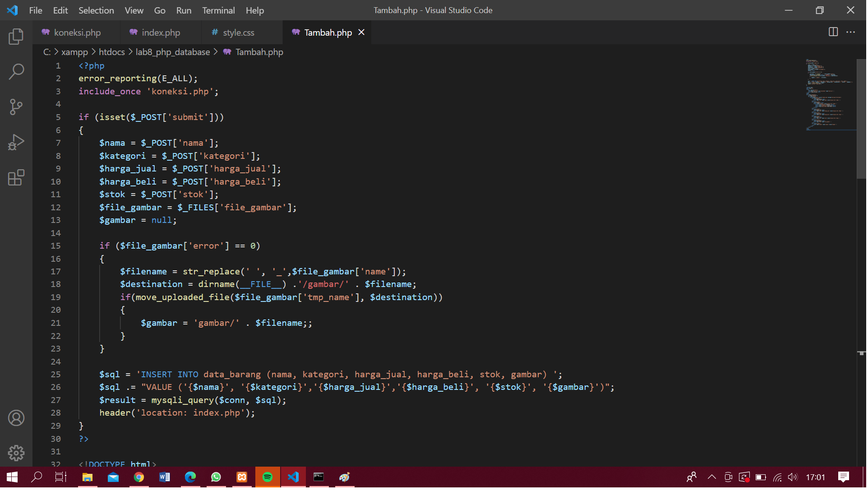Open the Terminal menu

(x=218, y=10)
